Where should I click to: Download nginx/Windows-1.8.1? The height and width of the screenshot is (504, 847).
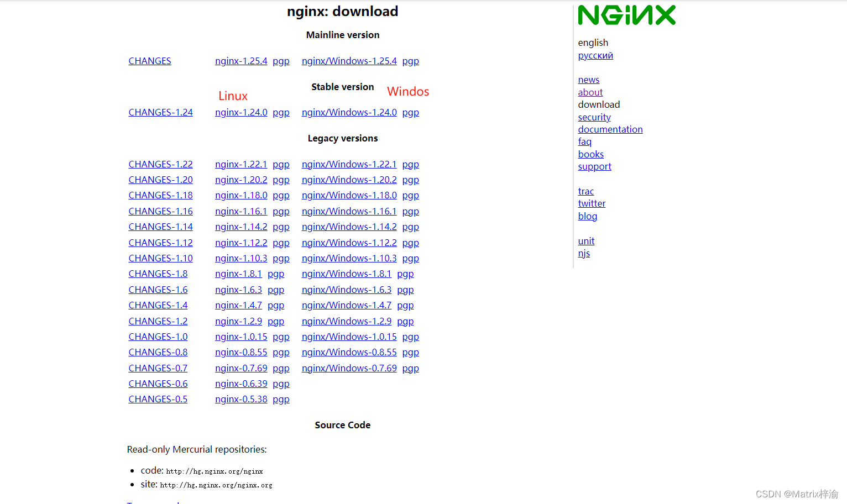pos(347,274)
